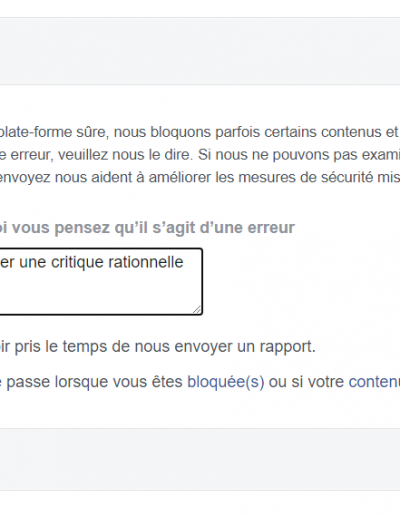Click "temps de nous envoyer un rapport" text
This screenshot has width=400, height=516.
[x=189, y=347]
